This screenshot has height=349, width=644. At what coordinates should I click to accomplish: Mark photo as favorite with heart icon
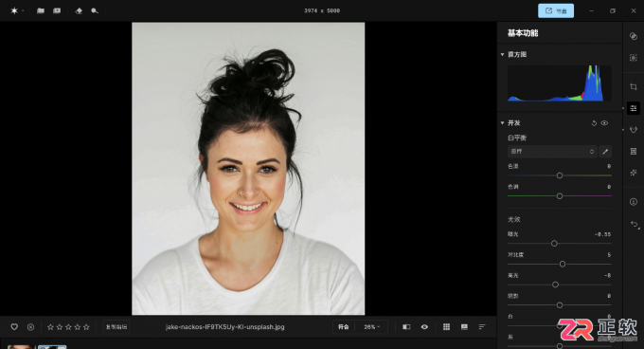pos(14,327)
